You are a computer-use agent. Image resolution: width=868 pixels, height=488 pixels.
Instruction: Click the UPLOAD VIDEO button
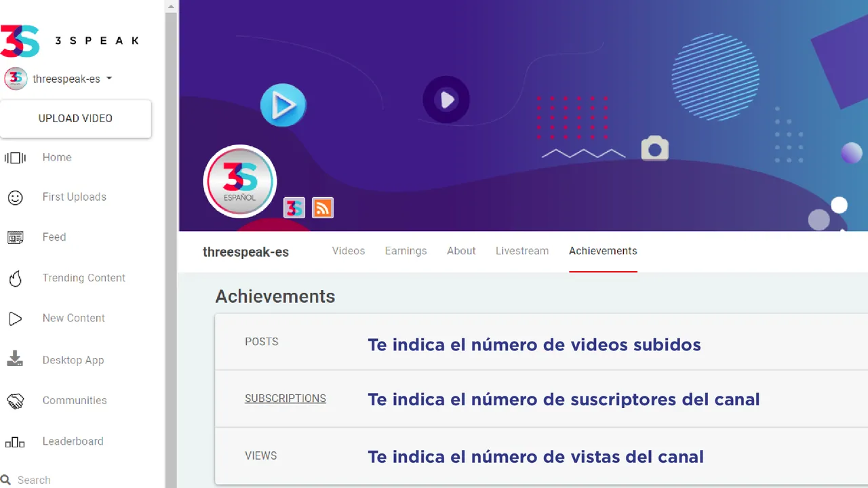[x=75, y=119]
